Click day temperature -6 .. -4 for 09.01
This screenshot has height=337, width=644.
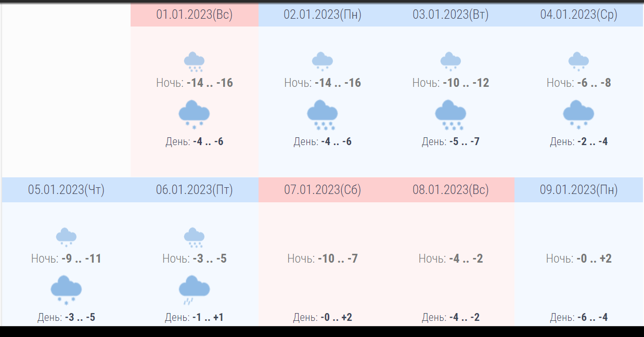pyautogui.click(x=593, y=317)
